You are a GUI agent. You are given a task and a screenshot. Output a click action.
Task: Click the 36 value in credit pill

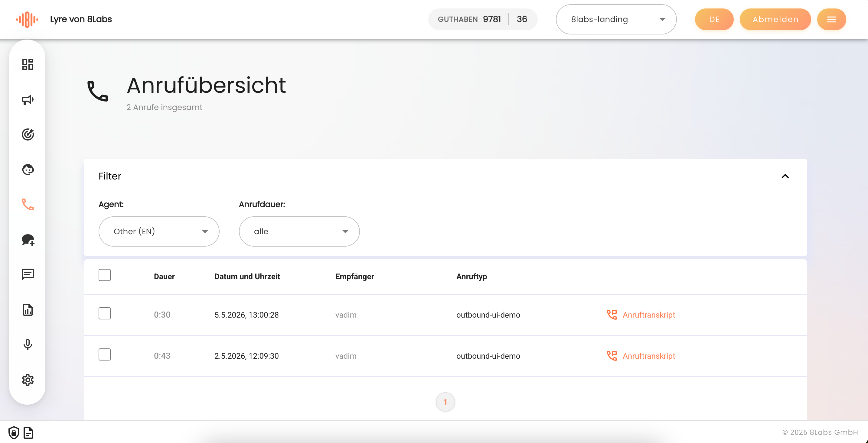coord(522,19)
